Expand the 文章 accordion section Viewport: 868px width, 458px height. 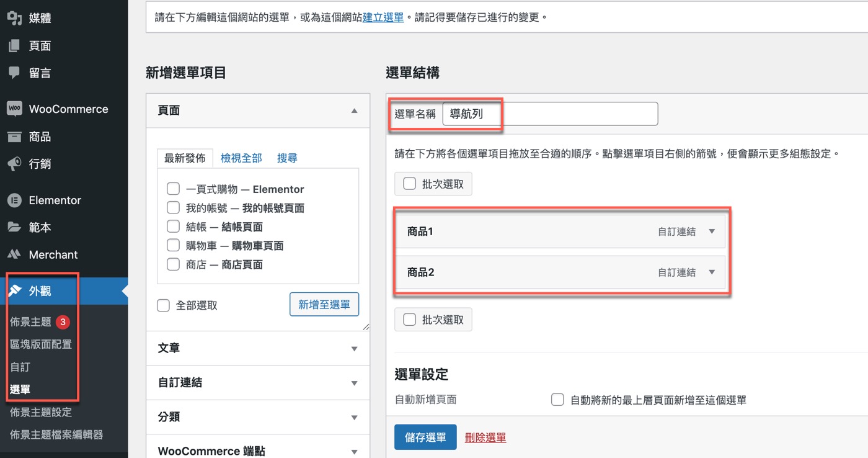point(258,349)
